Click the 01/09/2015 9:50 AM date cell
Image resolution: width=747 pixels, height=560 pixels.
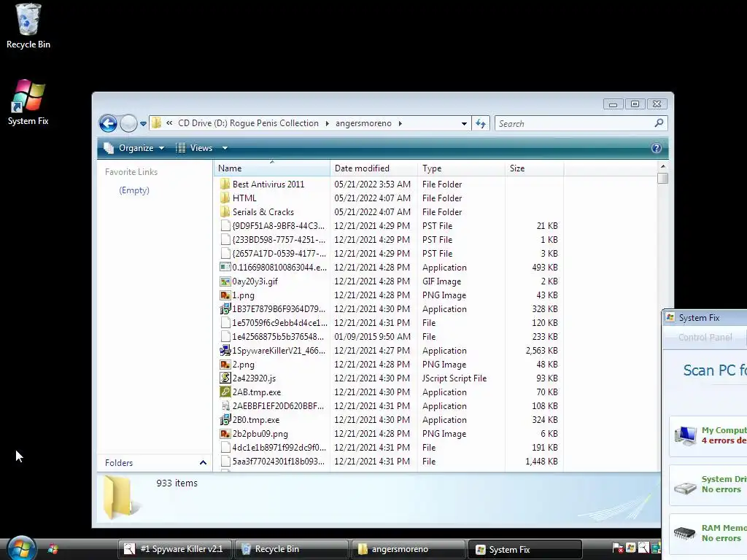click(372, 337)
